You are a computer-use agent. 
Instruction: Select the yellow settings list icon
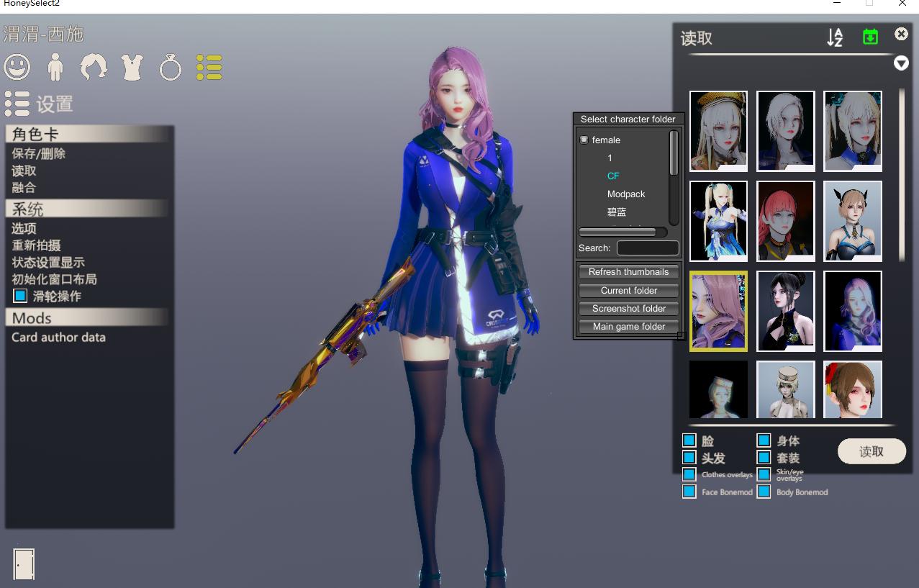click(209, 68)
